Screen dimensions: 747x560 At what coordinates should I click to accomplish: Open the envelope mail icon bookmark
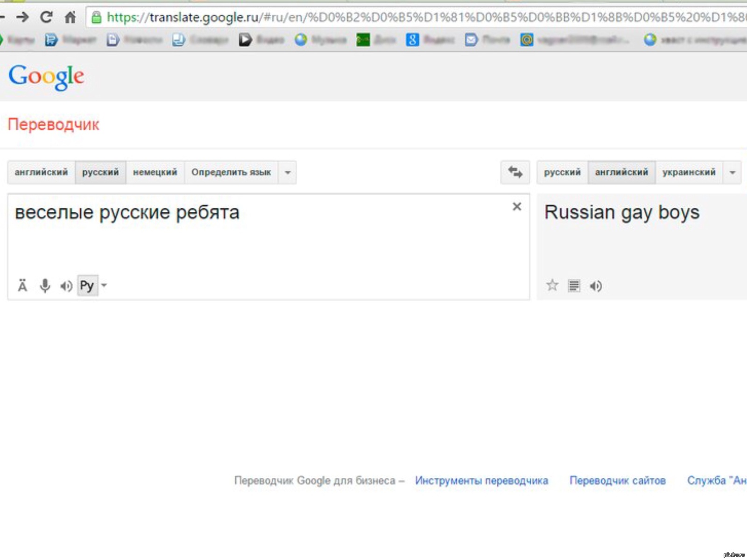[472, 40]
